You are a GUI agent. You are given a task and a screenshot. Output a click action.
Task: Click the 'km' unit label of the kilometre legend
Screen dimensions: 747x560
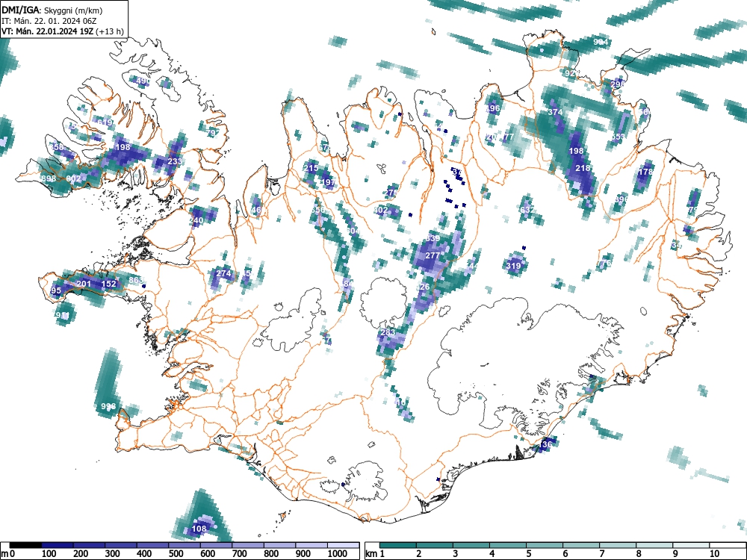click(x=371, y=554)
